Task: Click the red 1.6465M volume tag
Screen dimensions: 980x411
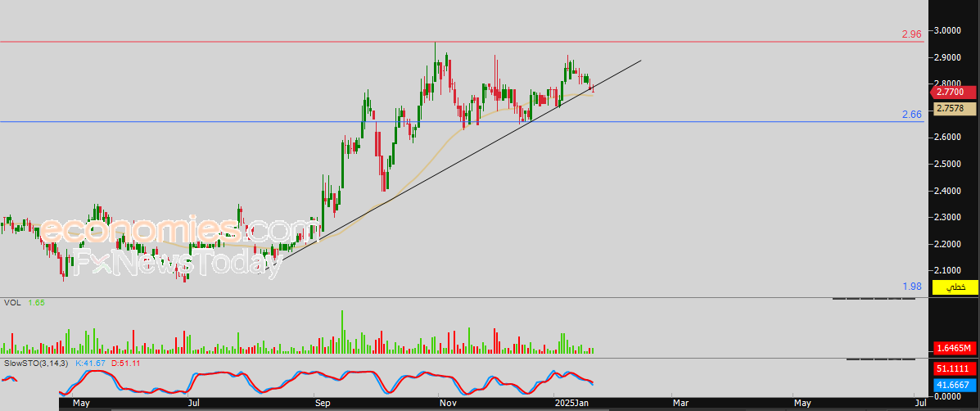Action: click(955, 348)
